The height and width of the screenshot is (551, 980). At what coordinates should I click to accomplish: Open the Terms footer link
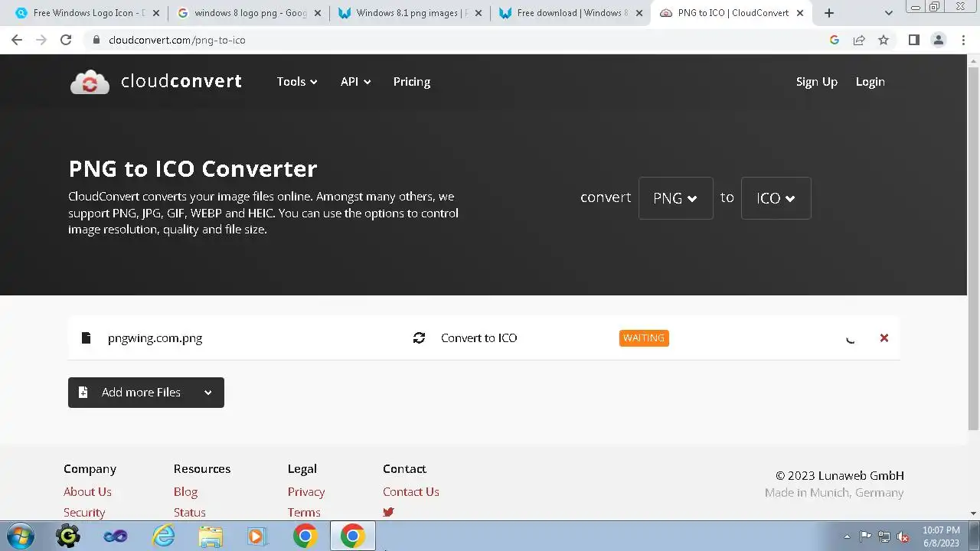(x=304, y=512)
